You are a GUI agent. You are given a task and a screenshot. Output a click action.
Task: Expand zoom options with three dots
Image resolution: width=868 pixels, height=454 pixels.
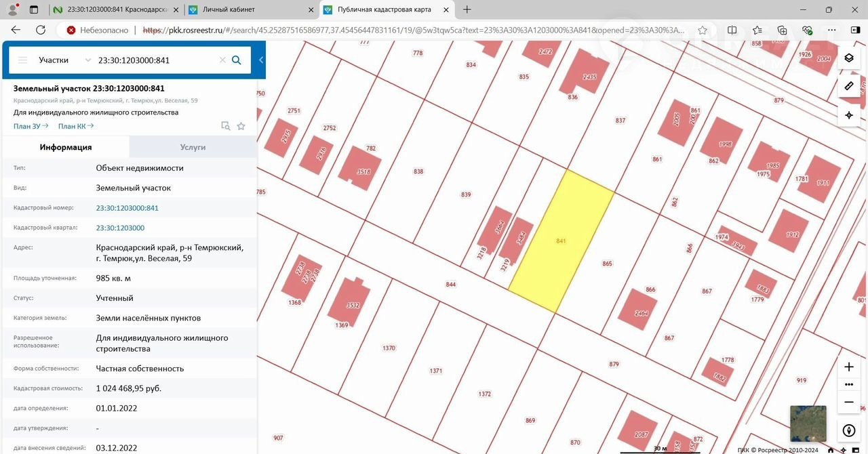coord(848,384)
